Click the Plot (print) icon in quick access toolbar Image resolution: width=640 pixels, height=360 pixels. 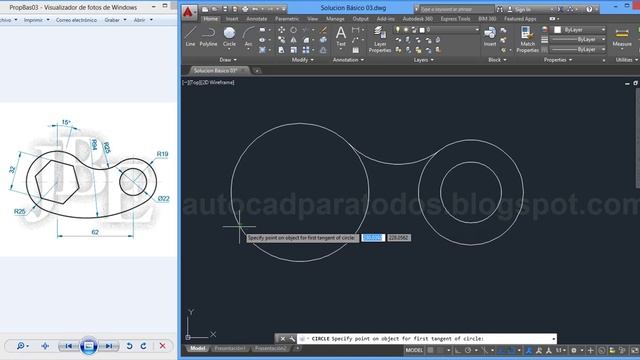245,9
